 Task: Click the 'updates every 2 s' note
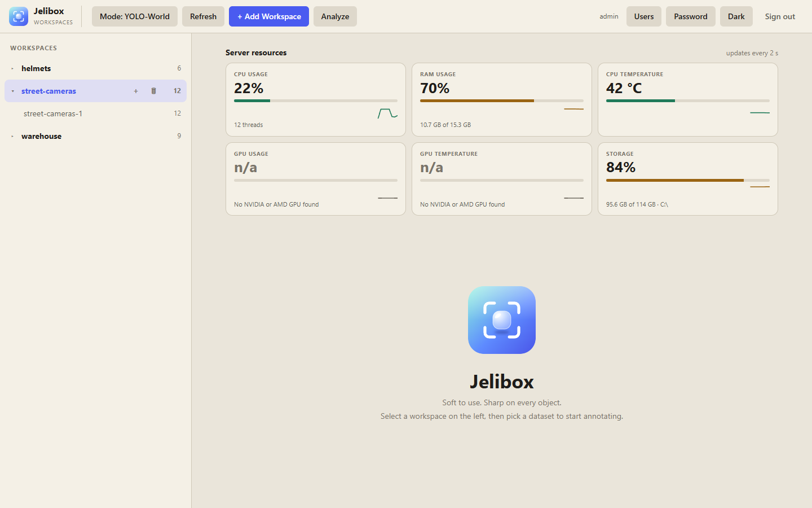752,53
